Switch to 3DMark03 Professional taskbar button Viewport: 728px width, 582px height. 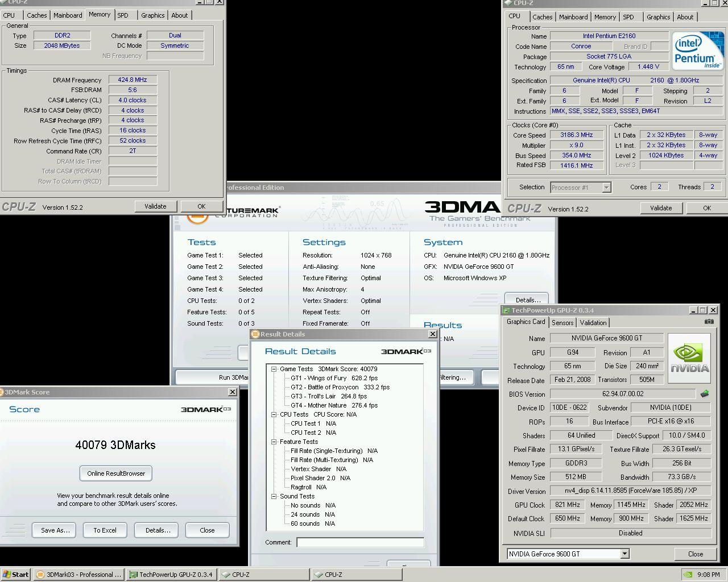click(x=78, y=575)
